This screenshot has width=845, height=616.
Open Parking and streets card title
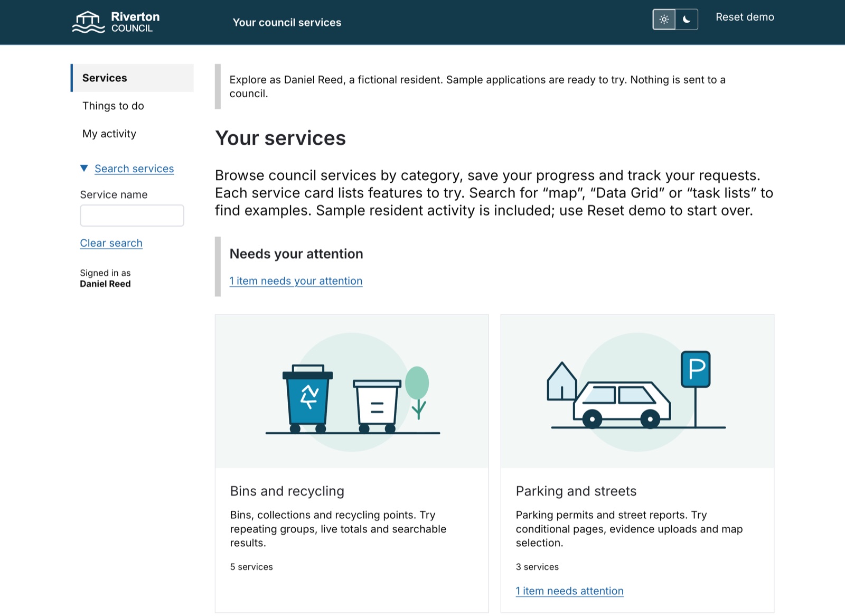point(576,491)
